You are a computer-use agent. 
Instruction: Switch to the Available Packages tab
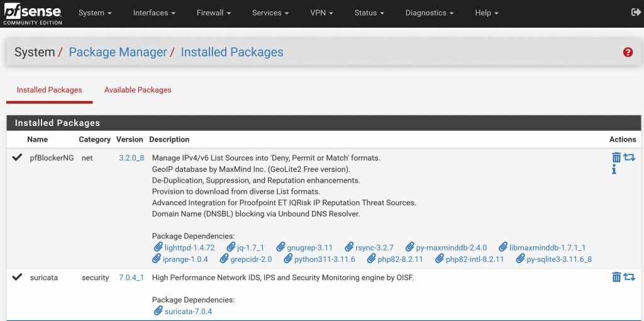click(138, 90)
